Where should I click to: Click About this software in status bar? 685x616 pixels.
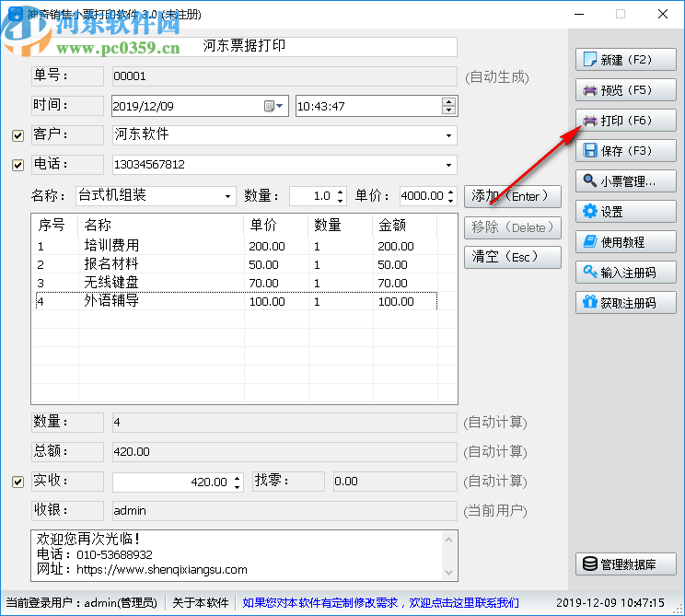click(201, 603)
